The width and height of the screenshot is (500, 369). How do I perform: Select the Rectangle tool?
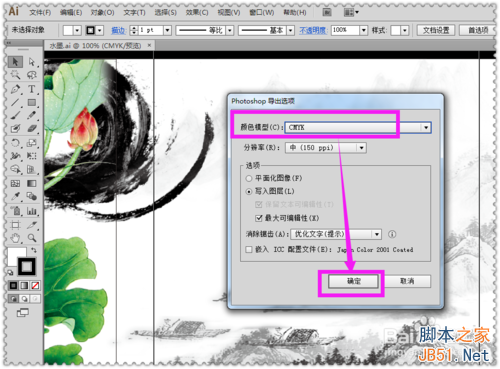tap(32, 102)
